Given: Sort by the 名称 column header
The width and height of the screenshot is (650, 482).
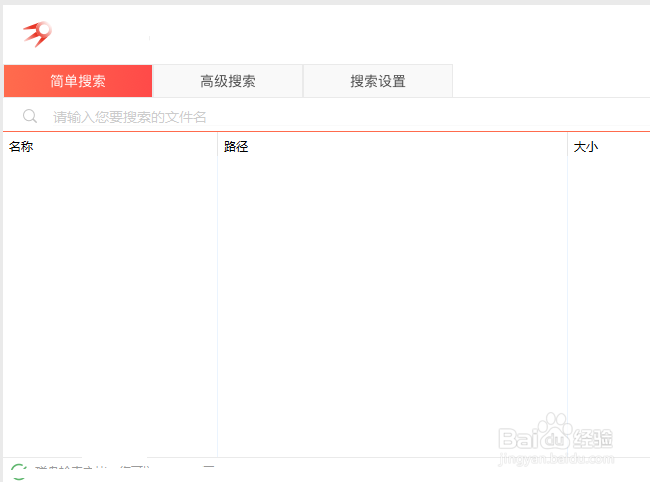Looking at the screenshot, I should 110,146.
